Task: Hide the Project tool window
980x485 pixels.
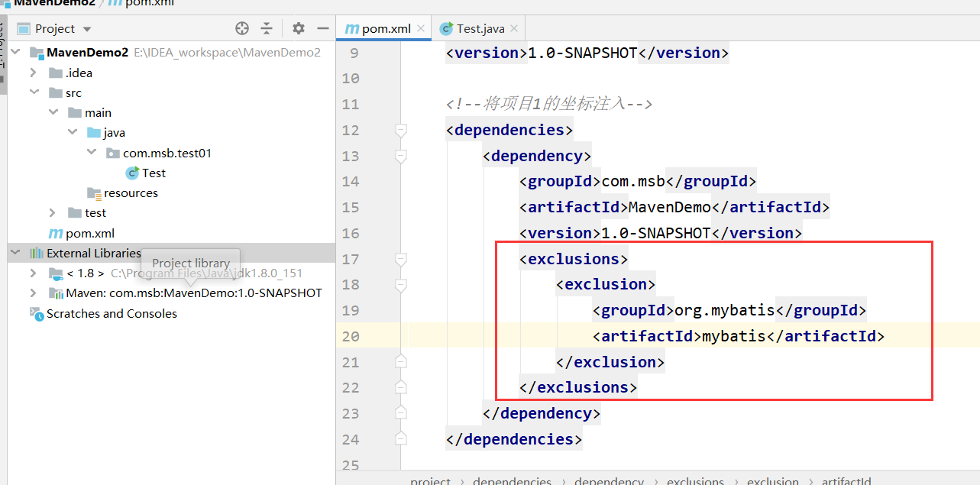Action: pos(323,28)
